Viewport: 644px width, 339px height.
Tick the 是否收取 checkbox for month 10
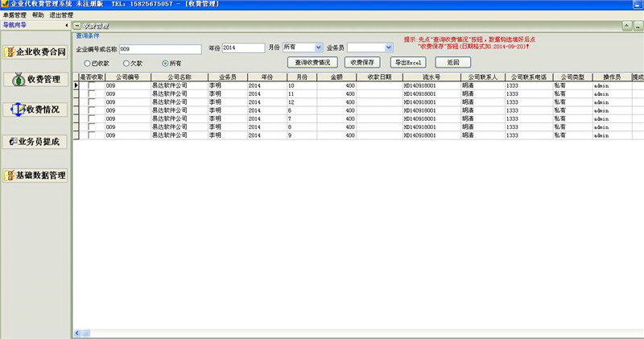coord(91,85)
